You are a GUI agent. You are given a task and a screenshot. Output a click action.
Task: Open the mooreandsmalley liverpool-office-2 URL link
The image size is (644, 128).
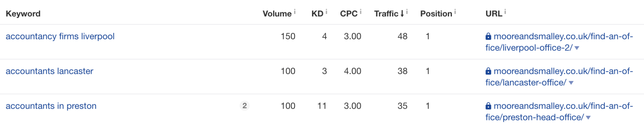coord(559,42)
